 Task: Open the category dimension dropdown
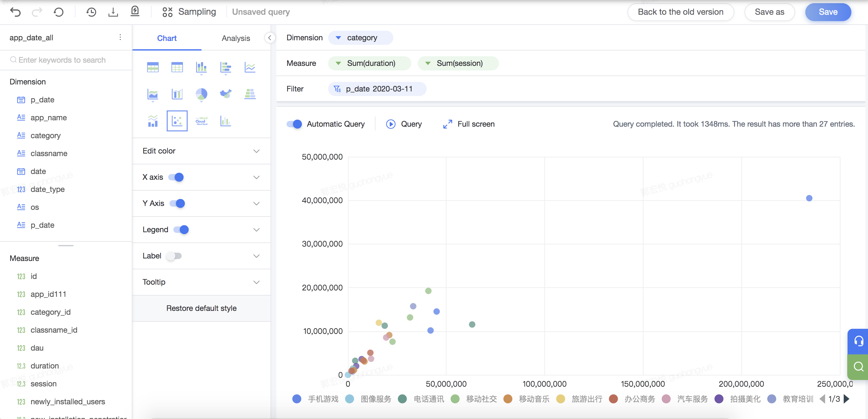[338, 37]
